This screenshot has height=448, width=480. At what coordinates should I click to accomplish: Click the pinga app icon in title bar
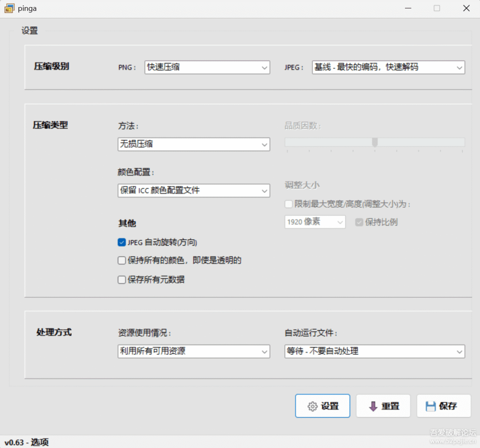pos(9,8)
